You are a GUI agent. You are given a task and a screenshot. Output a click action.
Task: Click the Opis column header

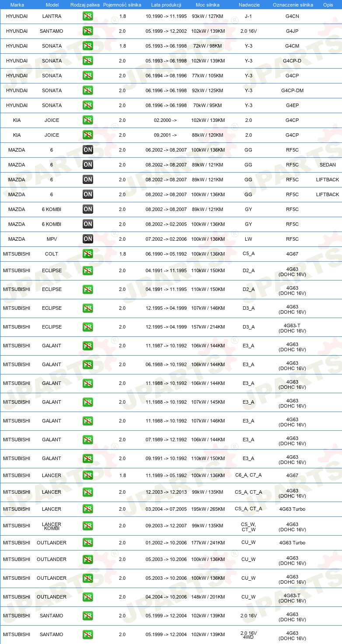pos(328,5)
